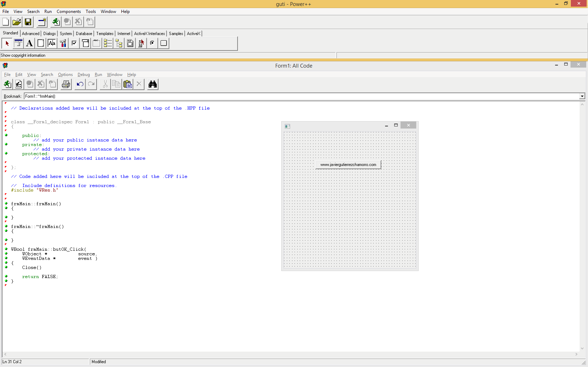This screenshot has height=367, width=588.
Task: Click the form designer's system menu icon
Action: 287,126
